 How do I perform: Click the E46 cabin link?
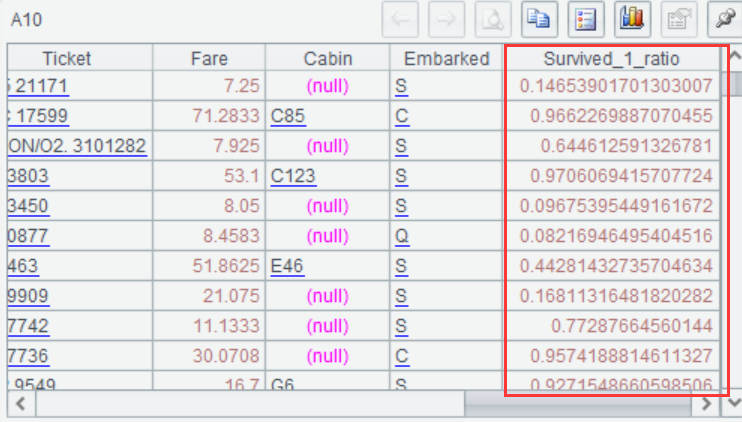288,267
